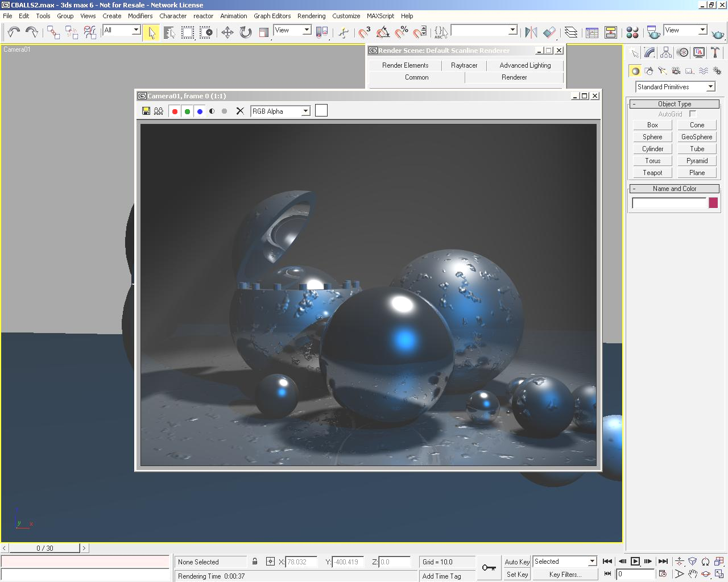This screenshot has height=582, width=728.
Task: Click the Select and Move tool
Action: click(x=227, y=32)
